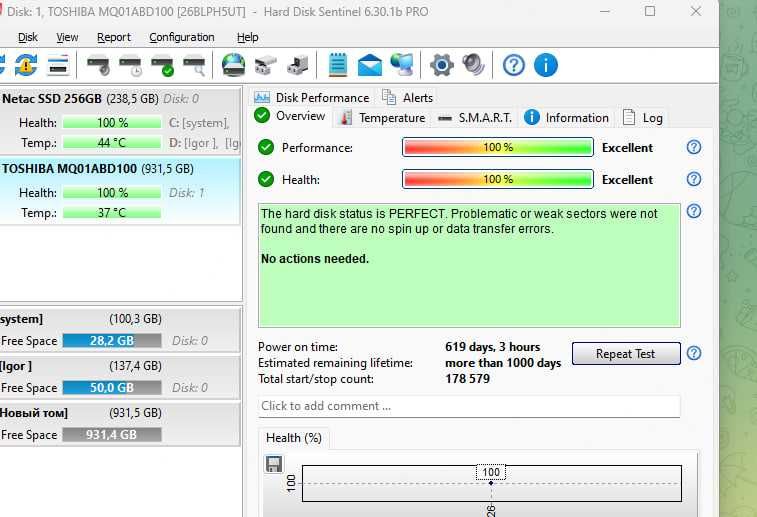Click the refresh disk status toolbar icon
Screen dimensions: 757x517
[x=26, y=65]
